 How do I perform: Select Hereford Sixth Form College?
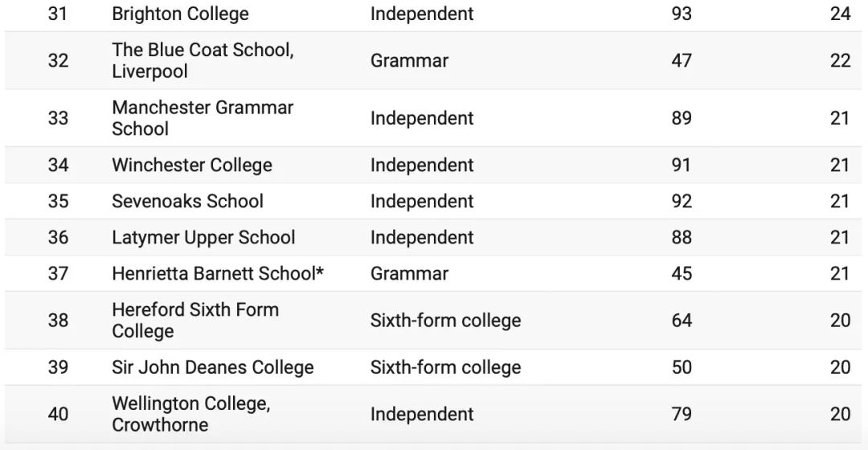[195, 320]
